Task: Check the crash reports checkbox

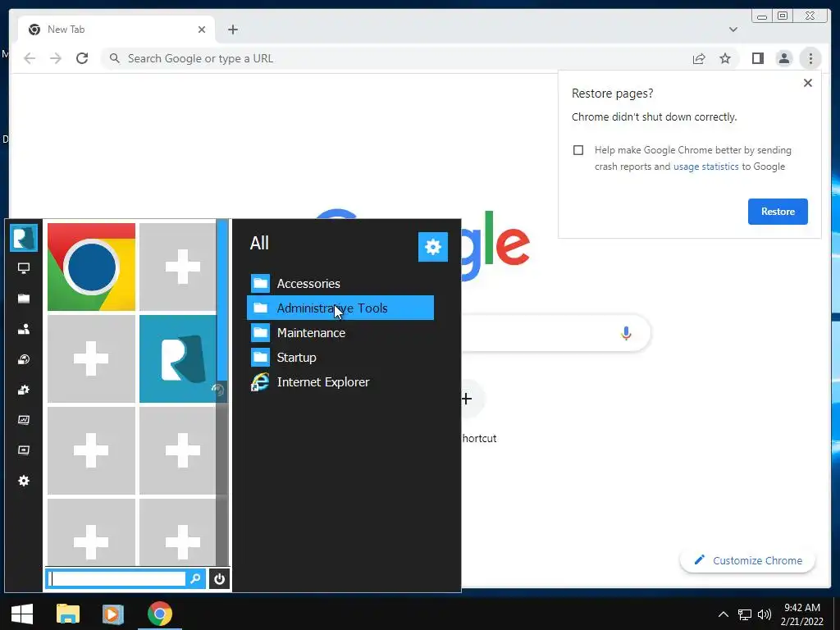Action: [578, 150]
